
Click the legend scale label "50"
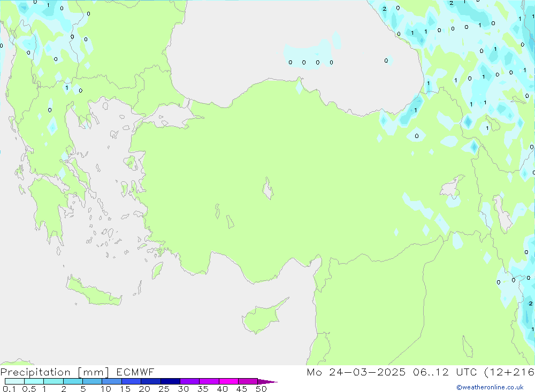pos(262,389)
